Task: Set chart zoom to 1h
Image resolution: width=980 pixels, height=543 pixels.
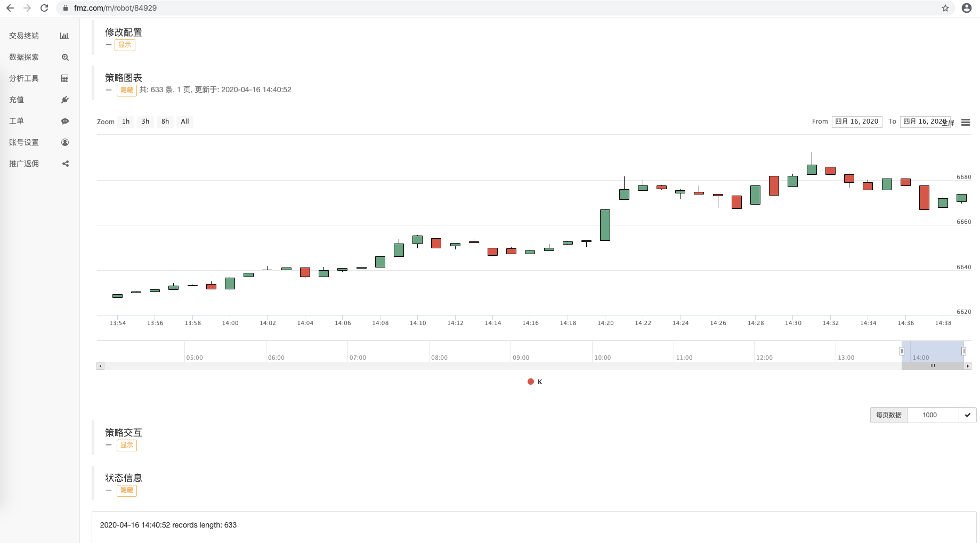Action: tap(126, 121)
